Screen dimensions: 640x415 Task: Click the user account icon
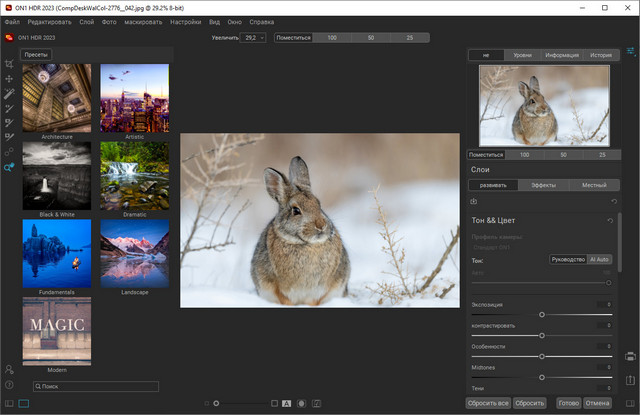click(x=9, y=369)
